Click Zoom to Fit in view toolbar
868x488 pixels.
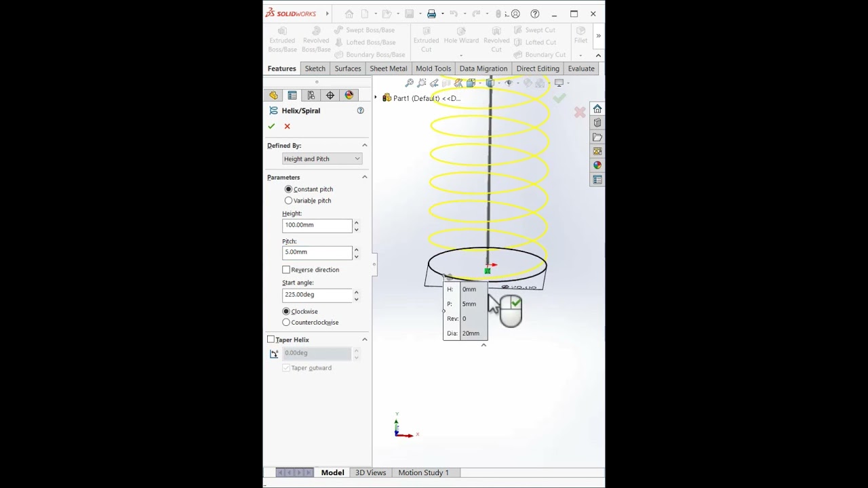point(409,83)
